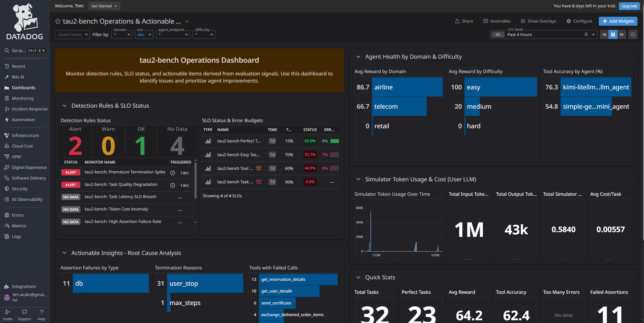Star this dashboard as favorite

tap(58, 21)
